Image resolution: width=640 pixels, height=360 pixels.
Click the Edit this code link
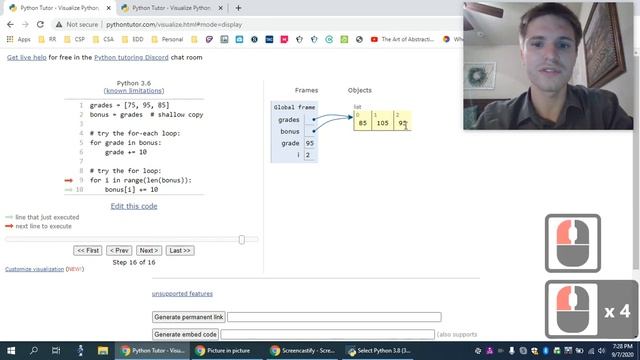(134, 206)
